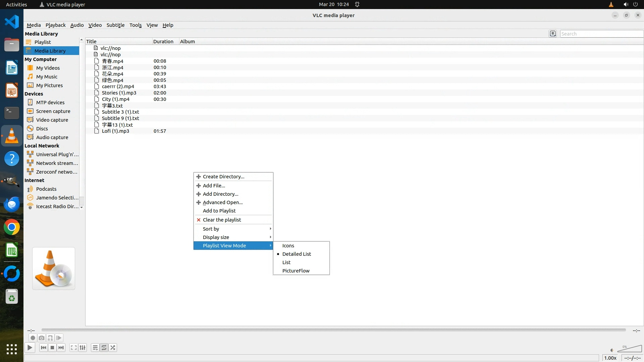Click the fullscreen toggle button
The width and height of the screenshot is (644, 362).
pyautogui.click(x=73, y=348)
